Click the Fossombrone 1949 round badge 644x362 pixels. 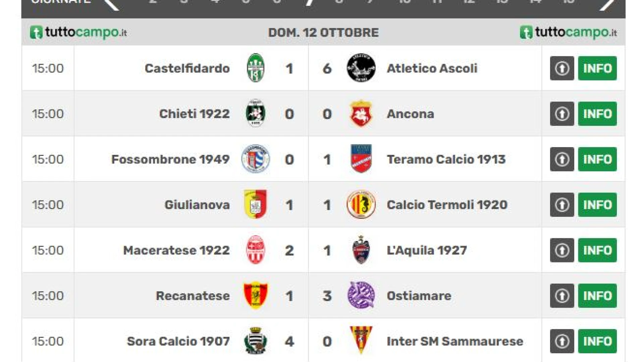click(x=255, y=159)
